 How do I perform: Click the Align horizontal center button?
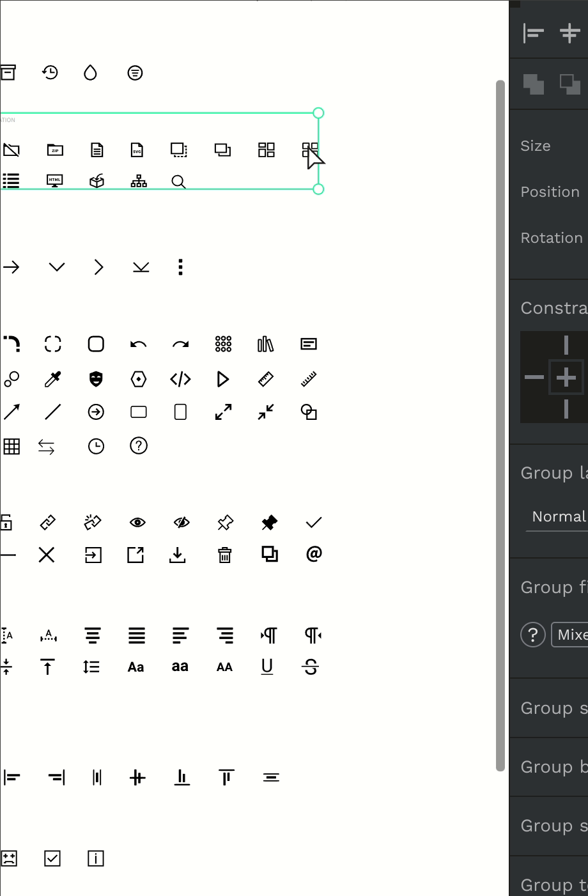coord(569,33)
